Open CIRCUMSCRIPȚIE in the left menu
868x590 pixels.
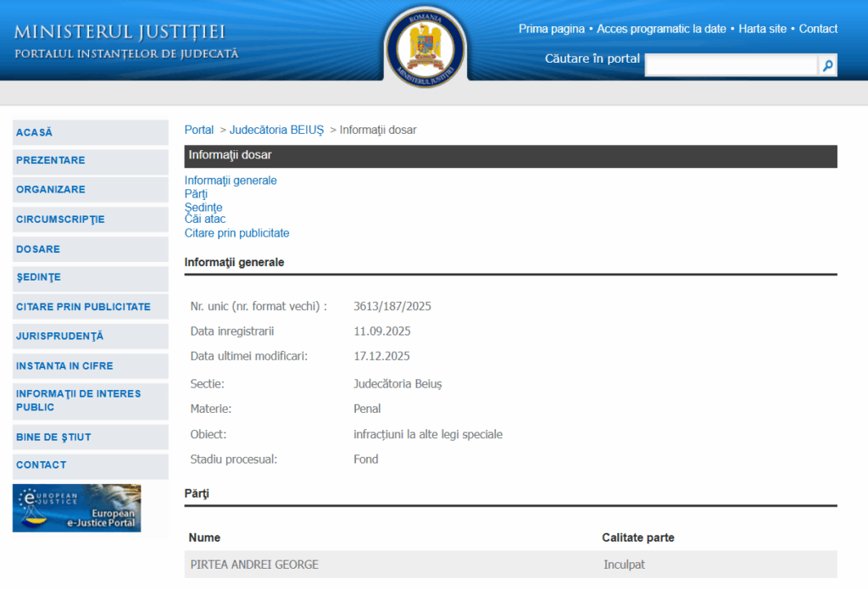tap(60, 219)
